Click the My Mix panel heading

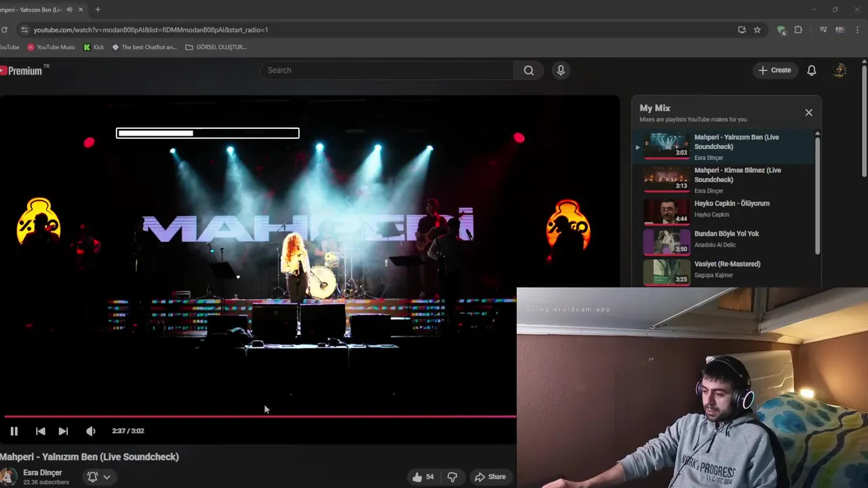pos(655,108)
